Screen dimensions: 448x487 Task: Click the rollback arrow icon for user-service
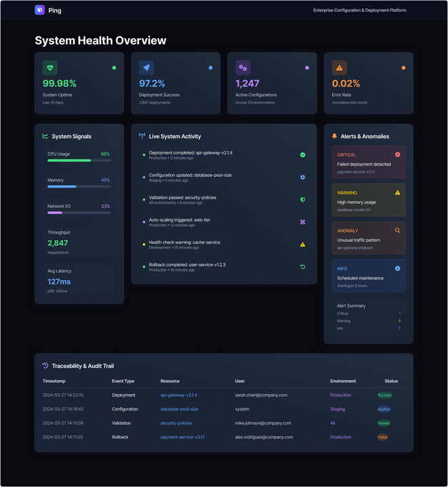302,267
